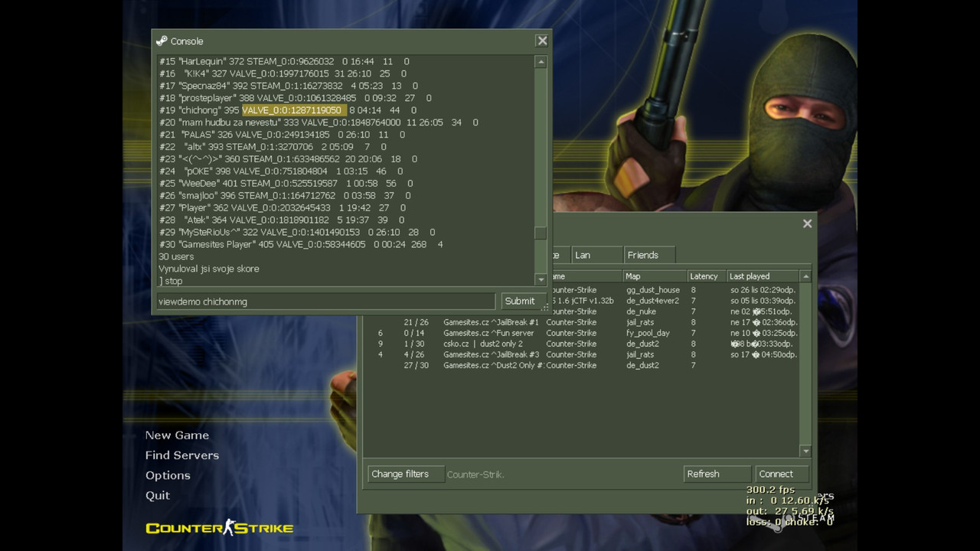Open the Lan tab
The image size is (980, 551).
pos(596,255)
